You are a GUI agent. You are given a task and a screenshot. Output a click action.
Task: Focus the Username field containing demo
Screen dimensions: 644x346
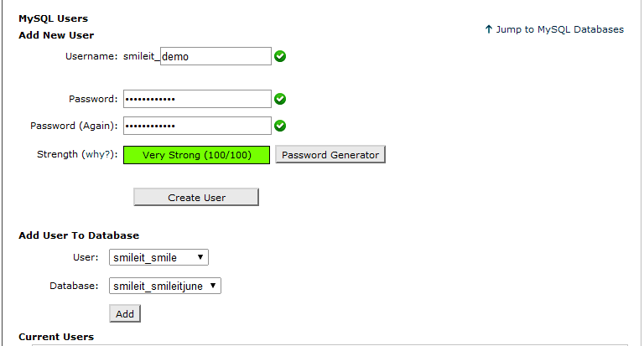pos(215,56)
